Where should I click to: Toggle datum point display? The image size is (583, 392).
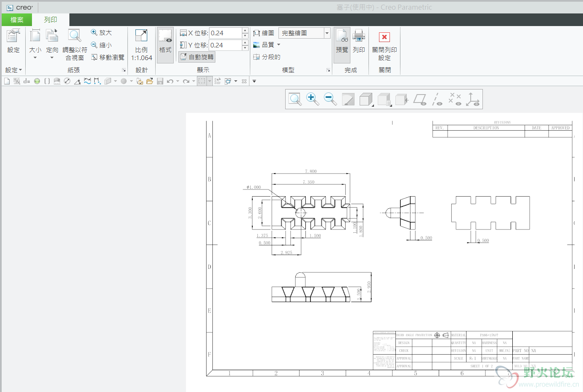(x=455, y=99)
